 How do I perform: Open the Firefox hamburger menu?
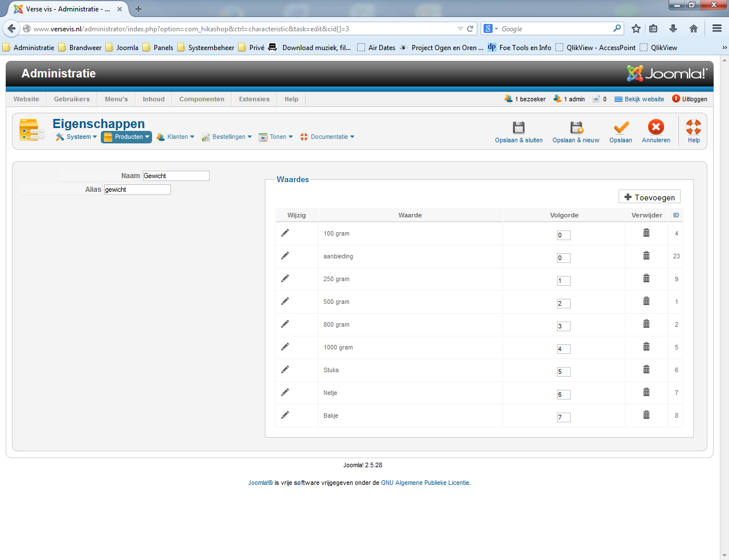(717, 28)
